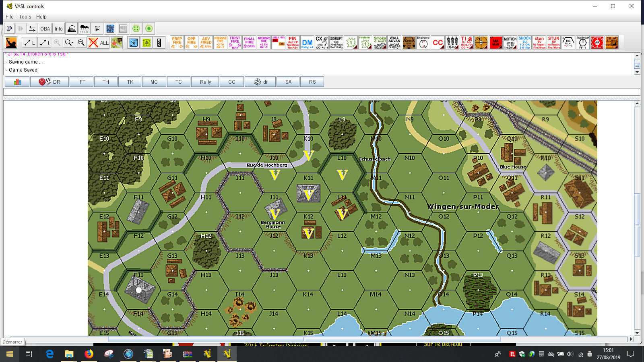The image size is (644, 362).
Task: Click the Info toolbar button
Action: click(x=59, y=29)
